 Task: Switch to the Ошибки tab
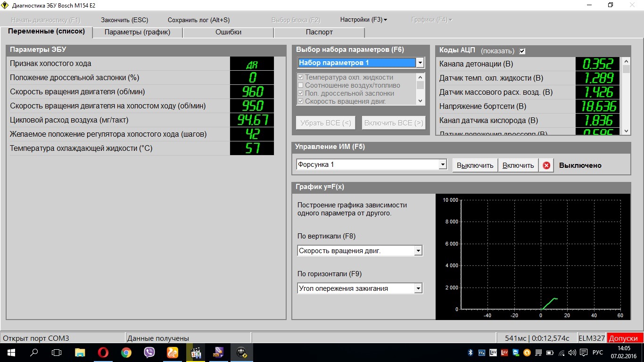tap(228, 32)
